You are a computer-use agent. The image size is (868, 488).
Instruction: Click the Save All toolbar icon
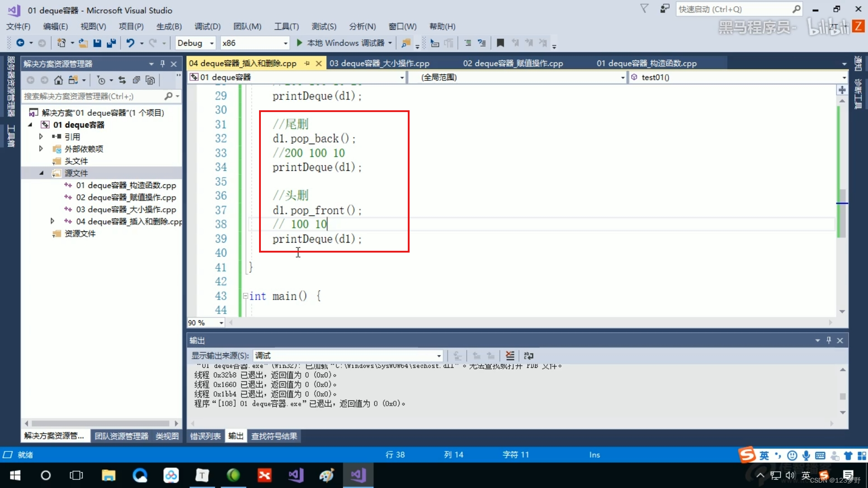pyautogui.click(x=111, y=43)
